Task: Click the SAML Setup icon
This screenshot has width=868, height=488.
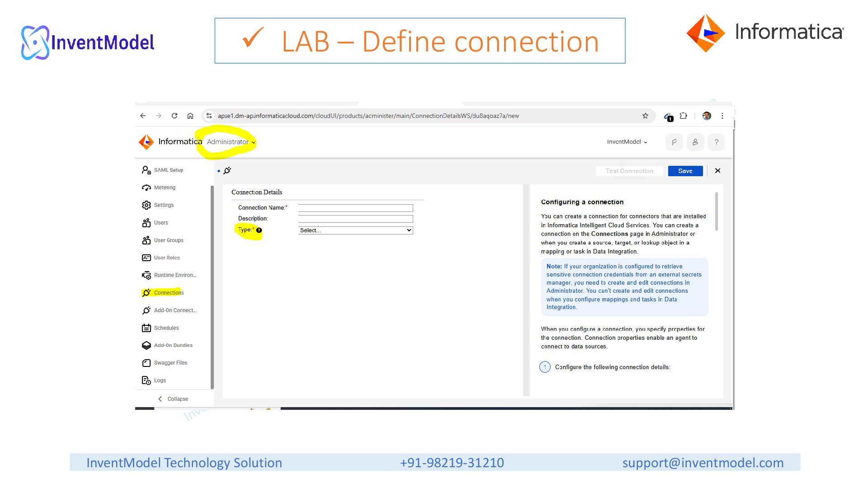Action: (x=146, y=170)
